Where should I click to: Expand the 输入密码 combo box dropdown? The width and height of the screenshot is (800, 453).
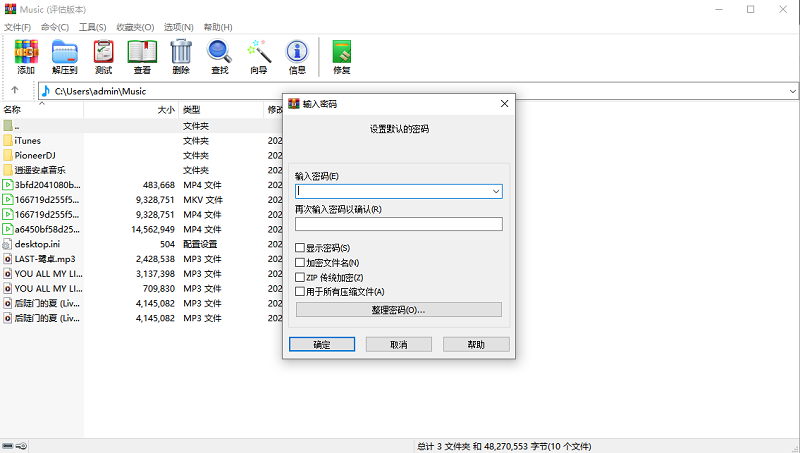(496, 191)
